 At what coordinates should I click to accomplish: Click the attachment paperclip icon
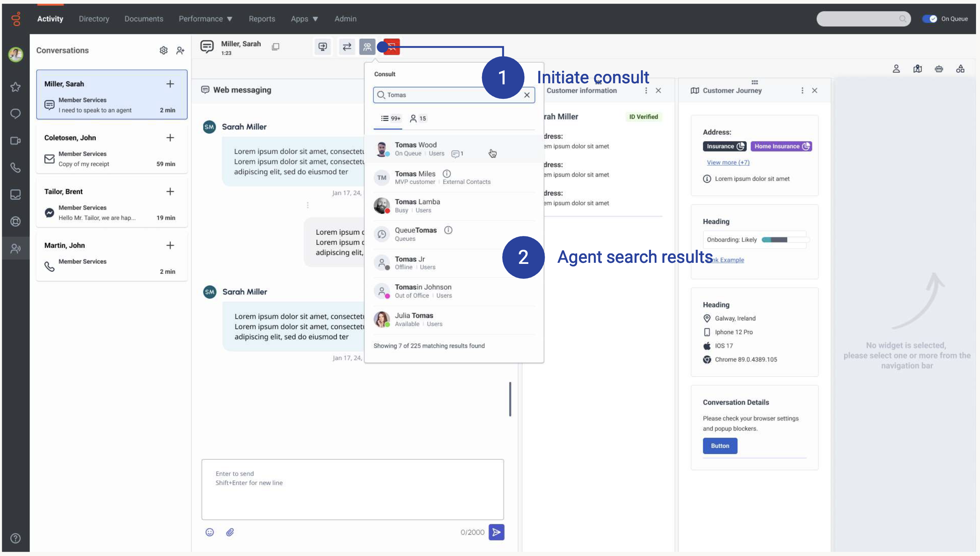tap(230, 532)
